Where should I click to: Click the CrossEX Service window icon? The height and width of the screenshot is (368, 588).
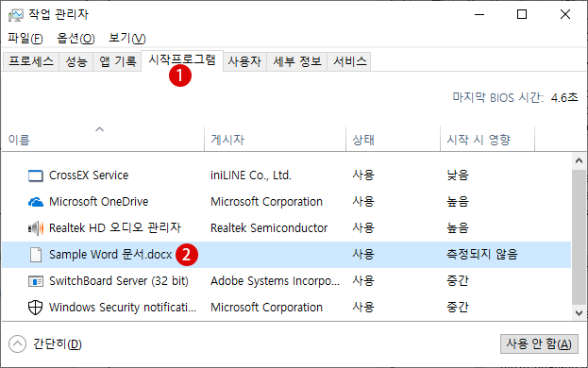(x=36, y=176)
